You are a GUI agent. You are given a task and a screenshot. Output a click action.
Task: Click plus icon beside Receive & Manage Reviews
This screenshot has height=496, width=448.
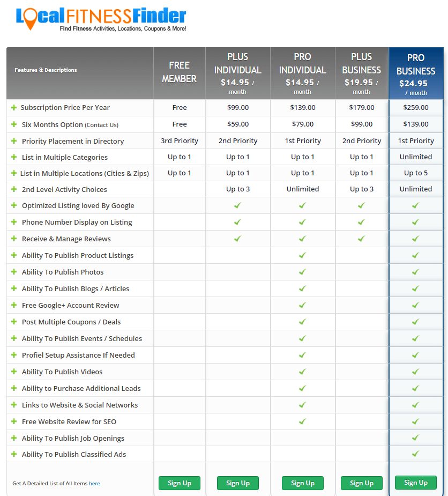point(14,239)
